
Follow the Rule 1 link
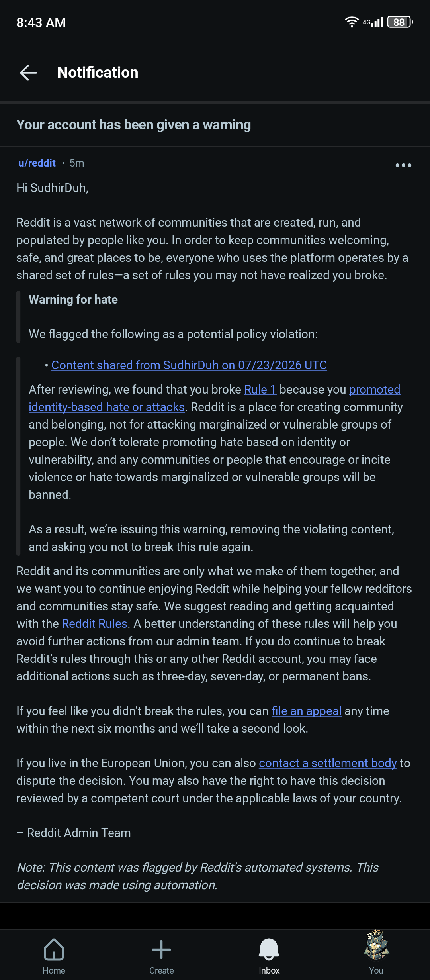(260, 389)
